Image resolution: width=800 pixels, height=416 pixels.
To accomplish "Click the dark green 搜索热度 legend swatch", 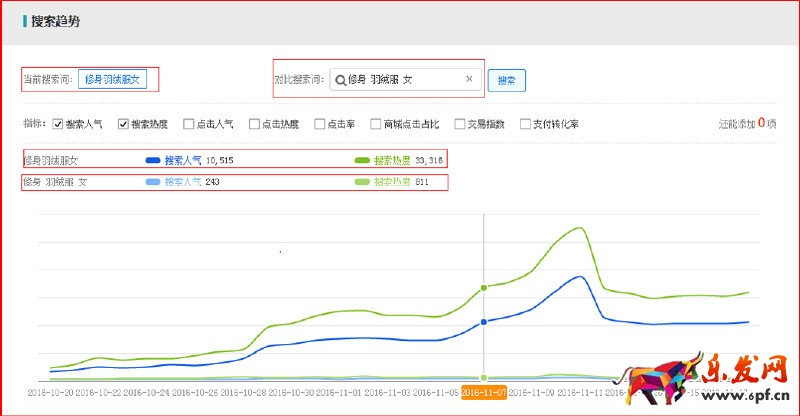I will pyautogui.click(x=362, y=160).
